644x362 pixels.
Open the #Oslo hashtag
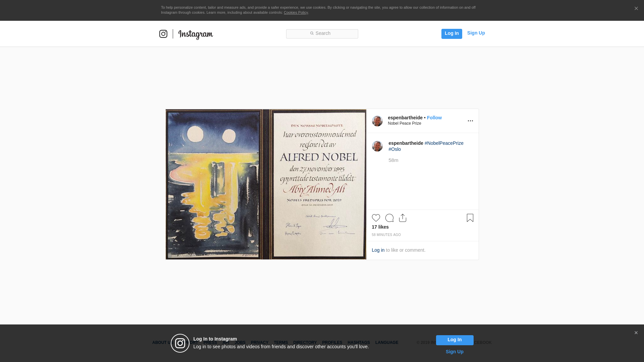395,149
